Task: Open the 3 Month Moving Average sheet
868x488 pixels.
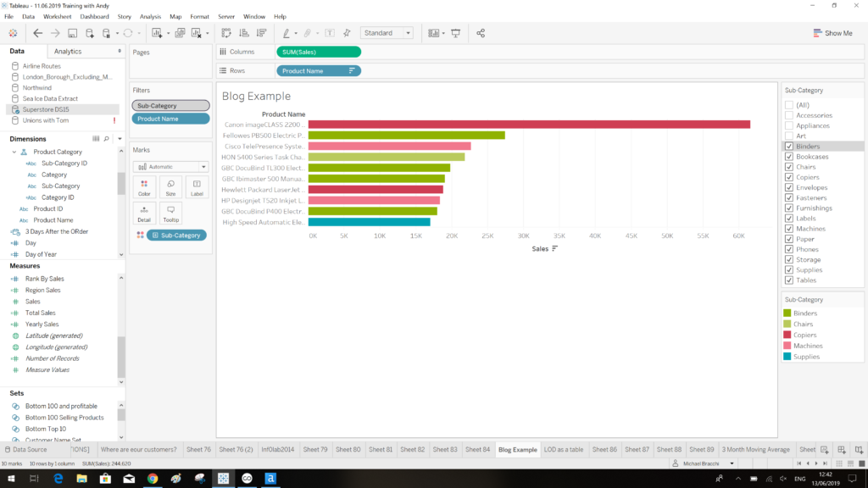Action: tap(755, 449)
